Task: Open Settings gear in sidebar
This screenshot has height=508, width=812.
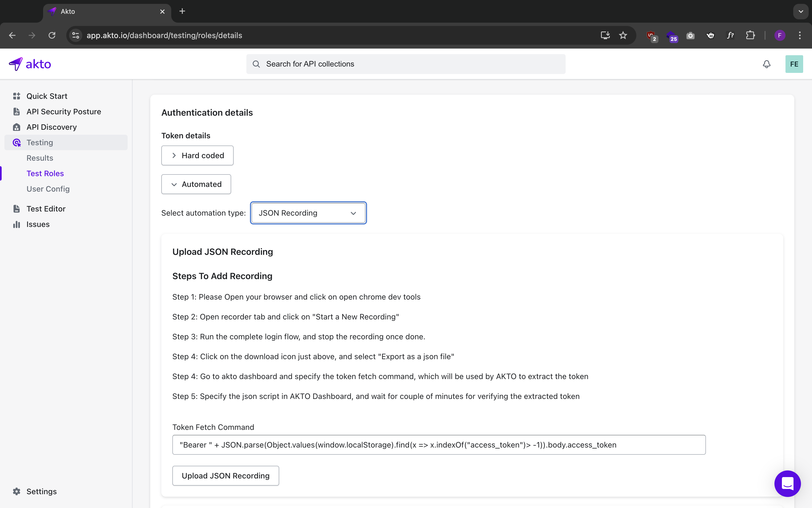Action: [x=17, y=491]
